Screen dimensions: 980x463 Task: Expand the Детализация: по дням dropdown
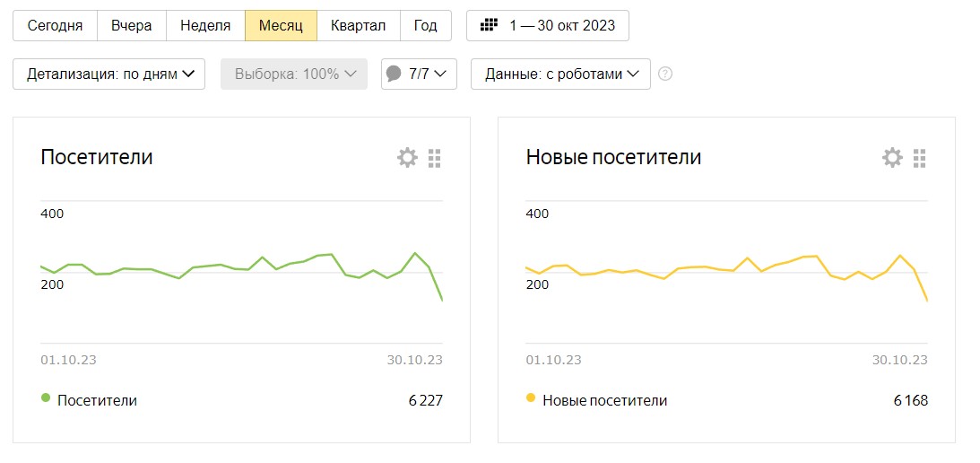(109, 74)
